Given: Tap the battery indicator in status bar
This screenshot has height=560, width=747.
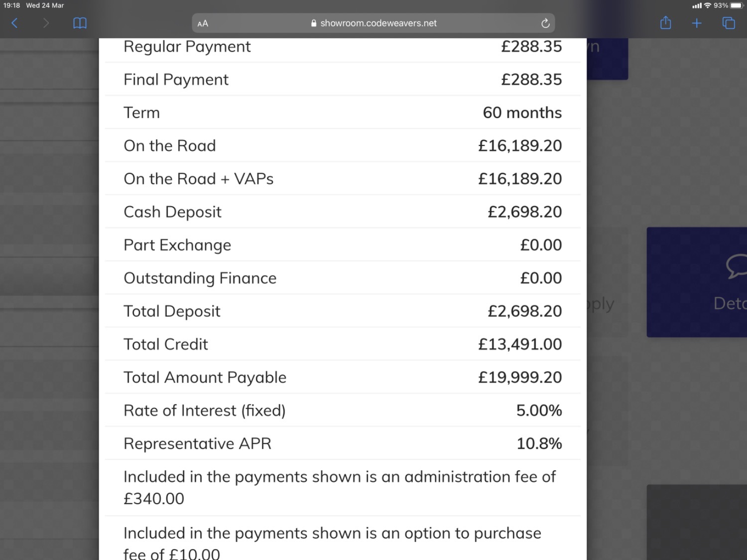Looking at the screenshot, I should pyautogui.click(x=737, y=5).
